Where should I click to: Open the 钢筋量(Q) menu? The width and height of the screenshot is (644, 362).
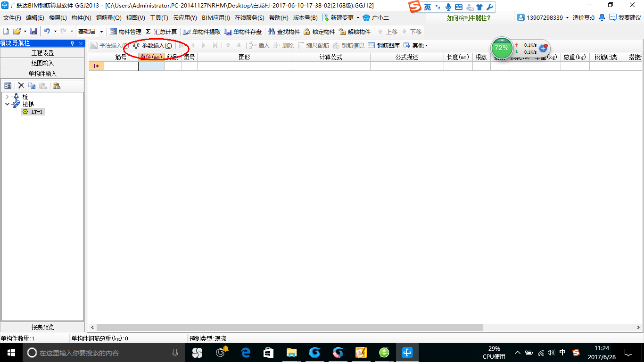pyautogui.click(x=108, y=18)
